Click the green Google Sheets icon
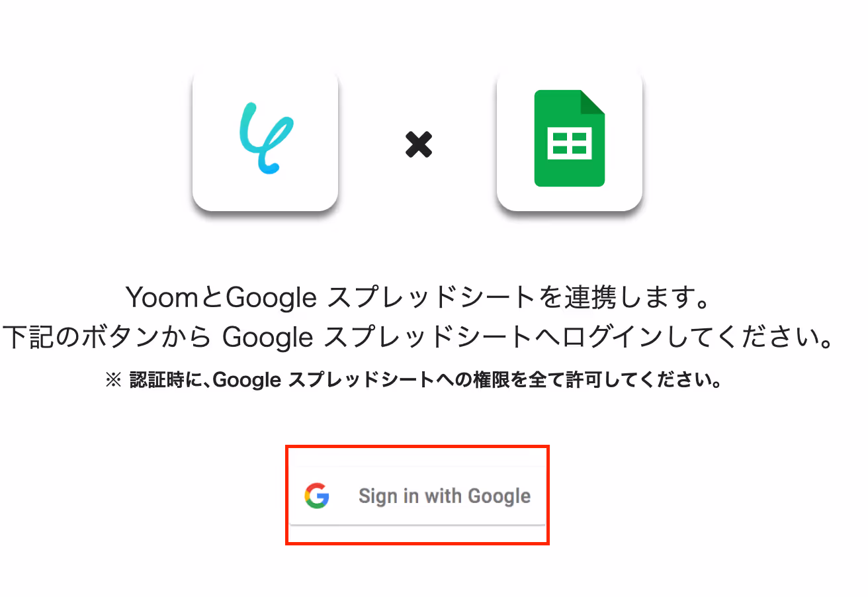Viewport: 868px width, 597px height. (x=570, y=138)
